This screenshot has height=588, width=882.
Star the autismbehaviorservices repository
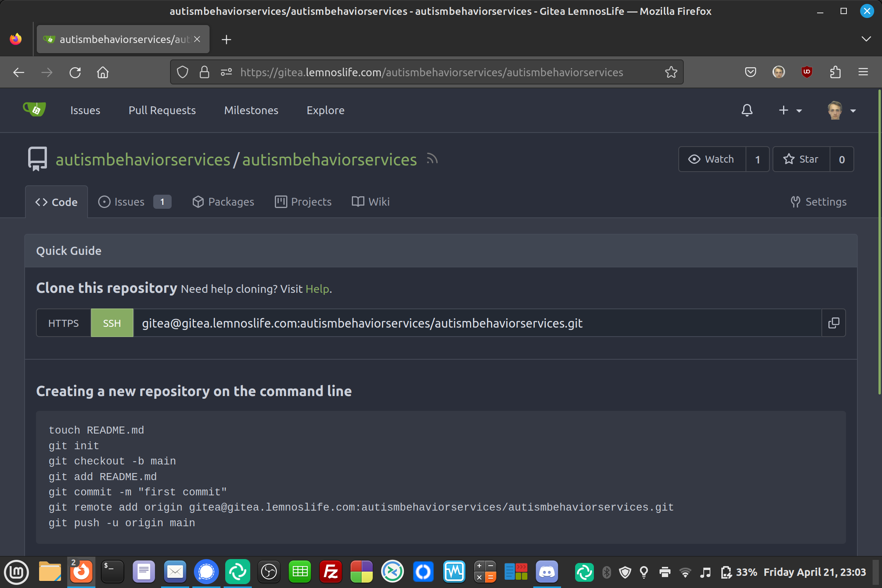coord(801,159)
